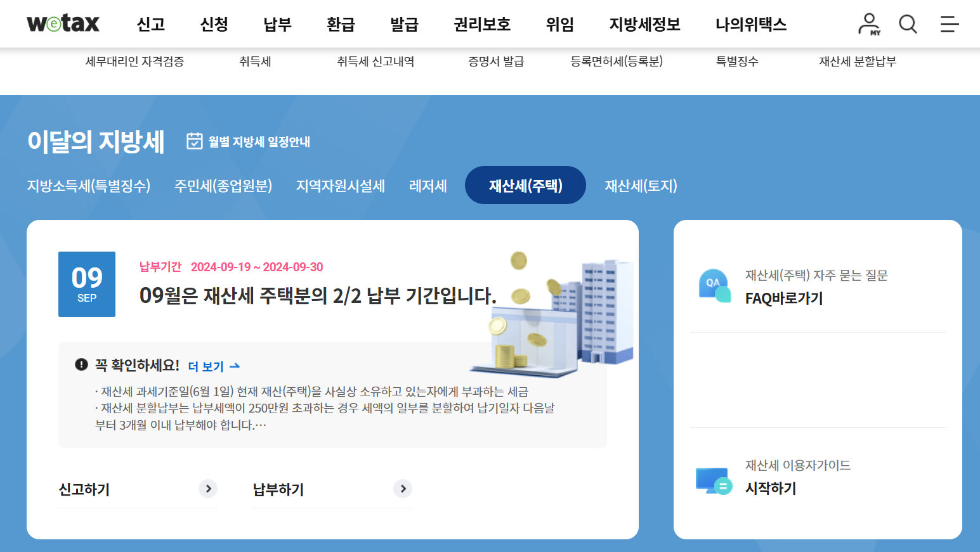
Task: Open the 환급 menu
Action: coord(341,24)
